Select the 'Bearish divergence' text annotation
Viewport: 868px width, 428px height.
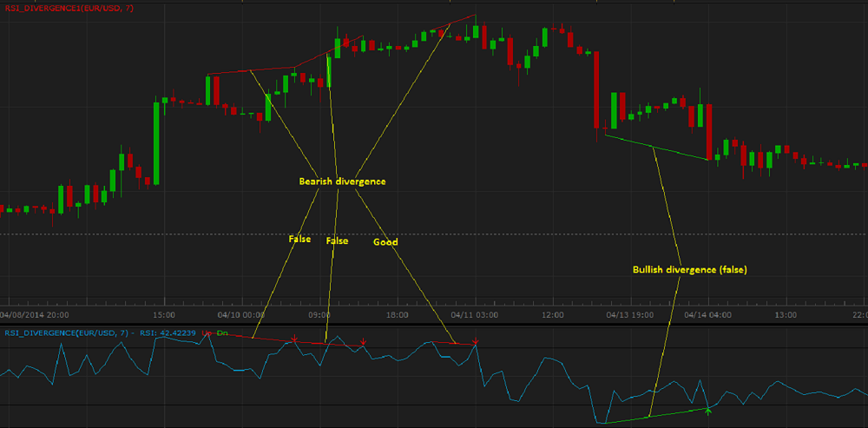(342, 181)
